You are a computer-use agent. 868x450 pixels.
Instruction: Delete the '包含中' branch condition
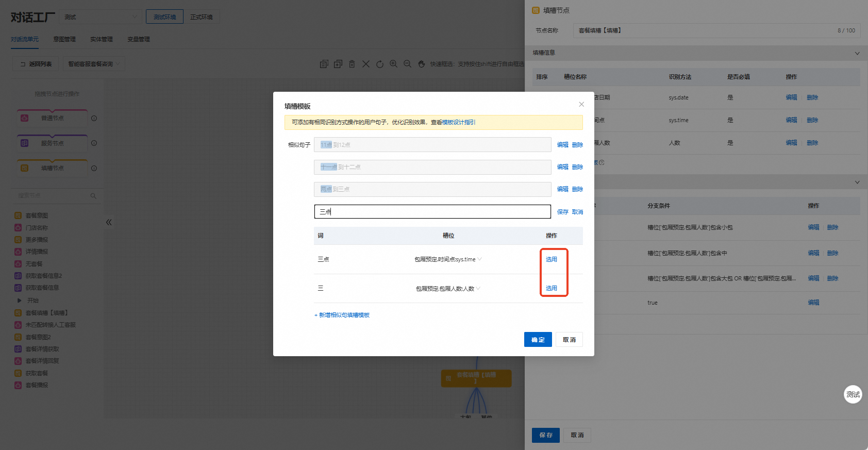tap(833, 253)
